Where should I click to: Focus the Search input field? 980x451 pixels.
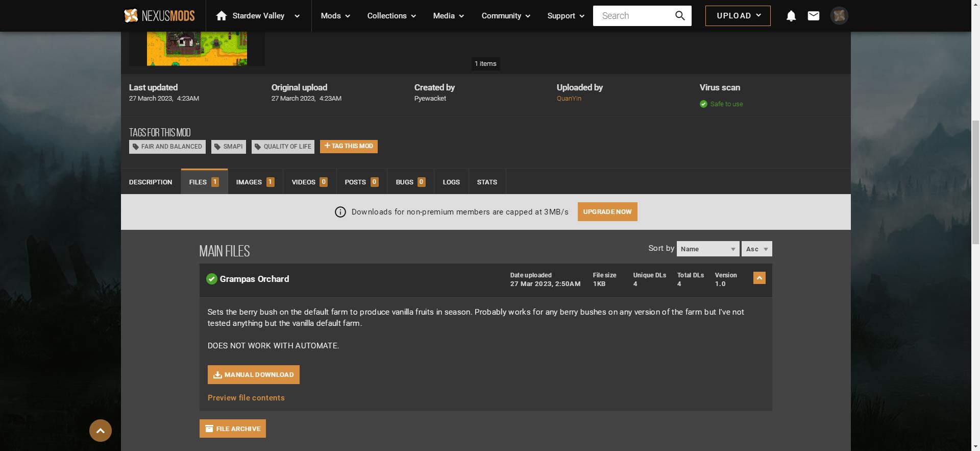(632, 16)
